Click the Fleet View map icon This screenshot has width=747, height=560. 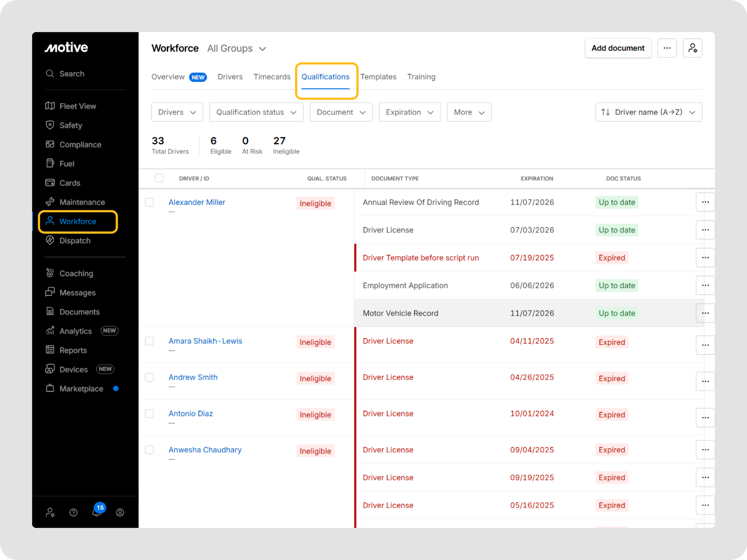pyautogui.click(x=50, y=106)
